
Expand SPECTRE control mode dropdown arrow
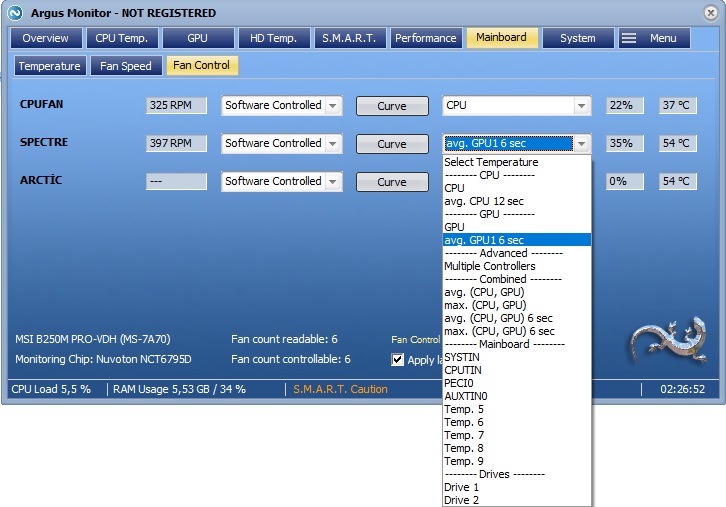(333, 144)
